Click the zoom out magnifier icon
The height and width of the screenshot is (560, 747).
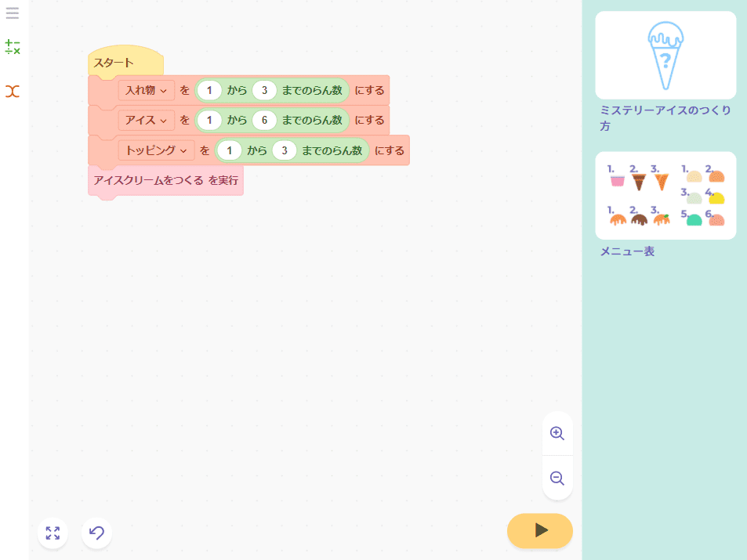(x=557, y=478)
